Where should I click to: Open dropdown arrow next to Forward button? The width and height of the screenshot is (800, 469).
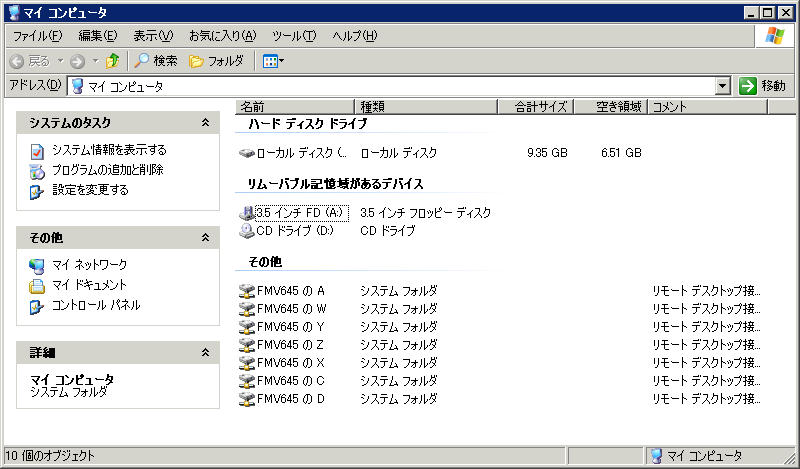pos(95,61)
